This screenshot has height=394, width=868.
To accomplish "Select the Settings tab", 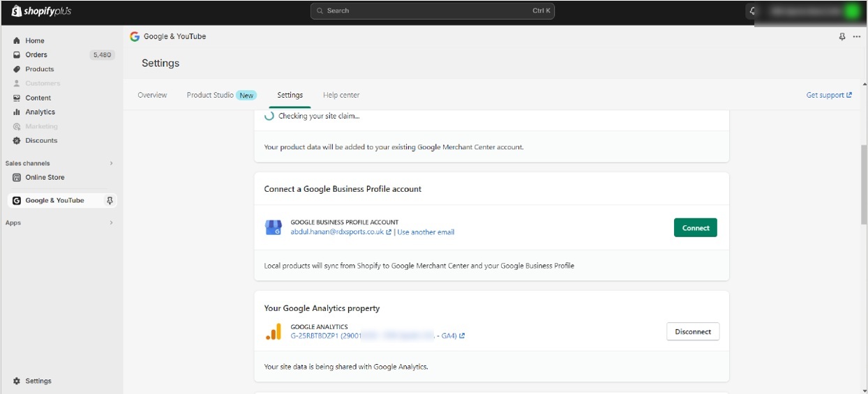I will point(290,95).
